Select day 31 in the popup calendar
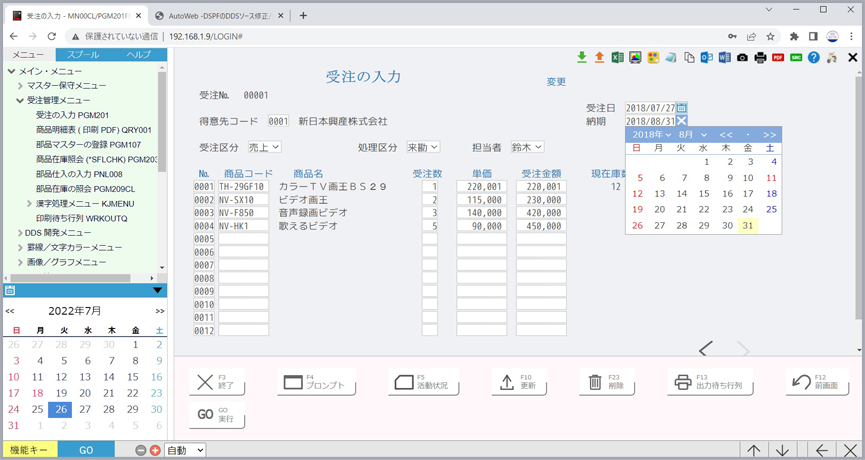This screenshot has height=460, width=865. (747, 226)
